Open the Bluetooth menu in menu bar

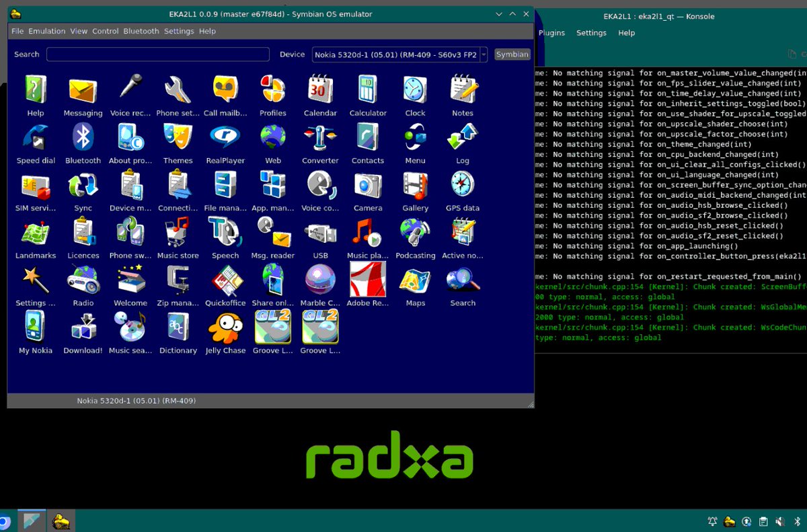tap(141, 31)
